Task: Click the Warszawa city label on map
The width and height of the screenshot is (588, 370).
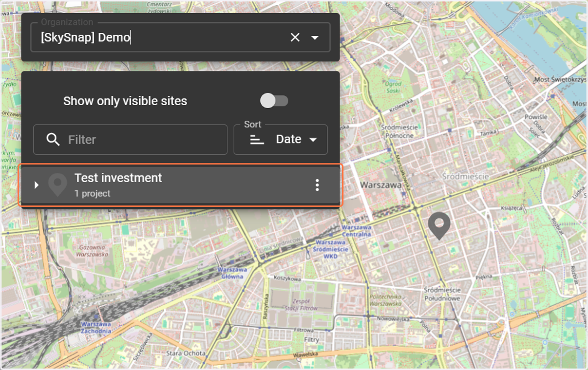Action: [381, 185]
